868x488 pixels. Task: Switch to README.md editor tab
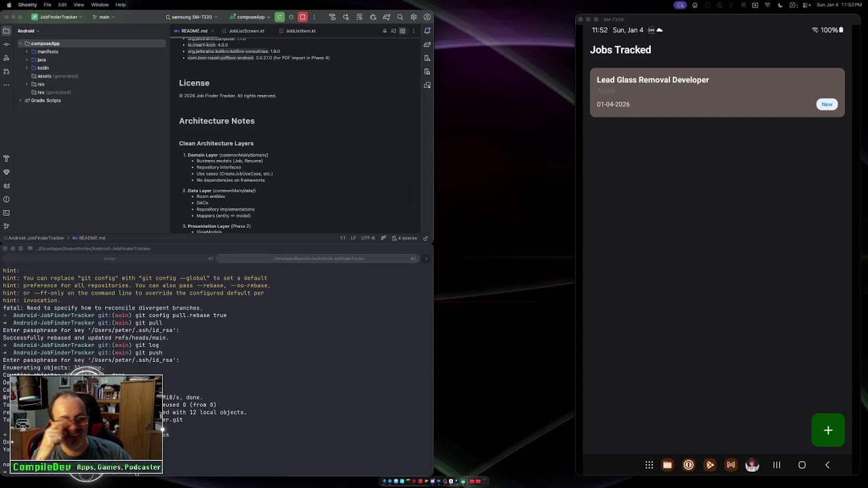[194, 30]
